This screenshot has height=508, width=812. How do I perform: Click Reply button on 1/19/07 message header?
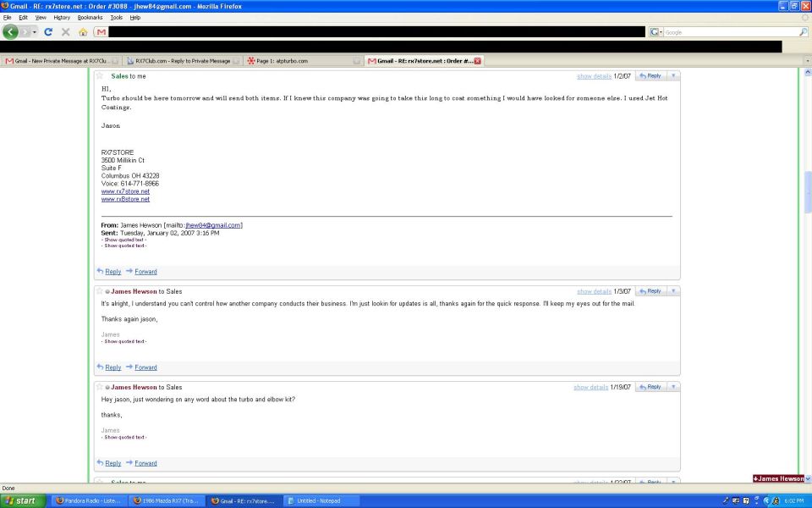coord(651,387)
